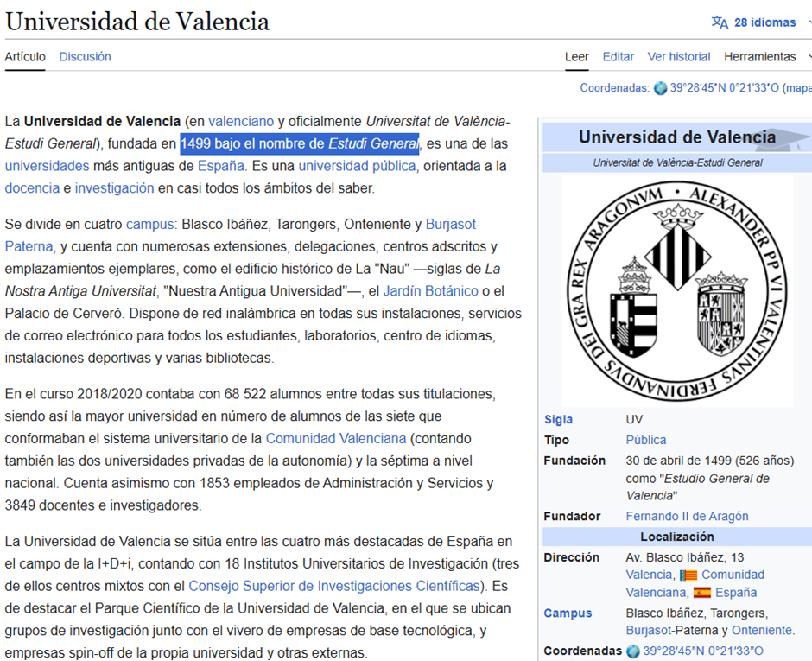Open the Fernando II de Aragón link
The width and height of the screenshot is (812, 661).
687,517
